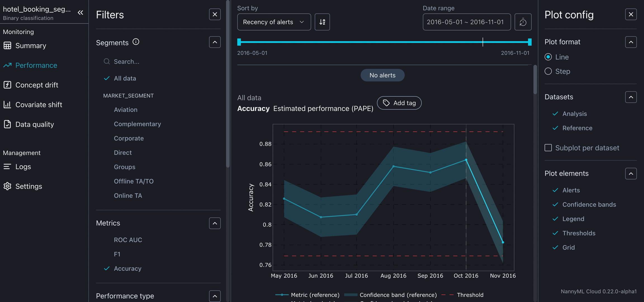644x302 pixels.
Task: Collapse the Plot elements section
Action: [631, 173]
